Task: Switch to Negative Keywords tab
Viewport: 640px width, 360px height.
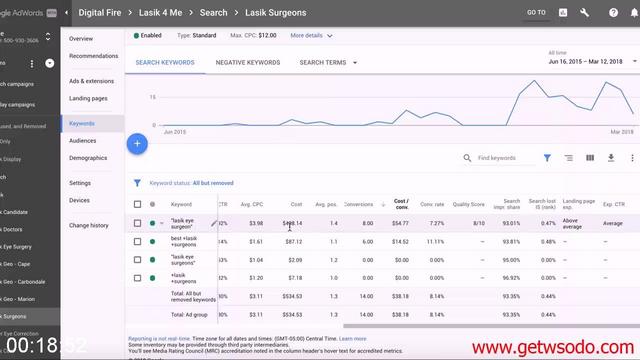Action: pos(248,62)
